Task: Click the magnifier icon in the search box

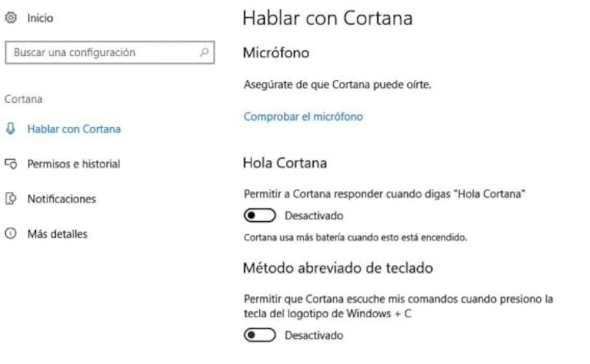Action: 204,52
